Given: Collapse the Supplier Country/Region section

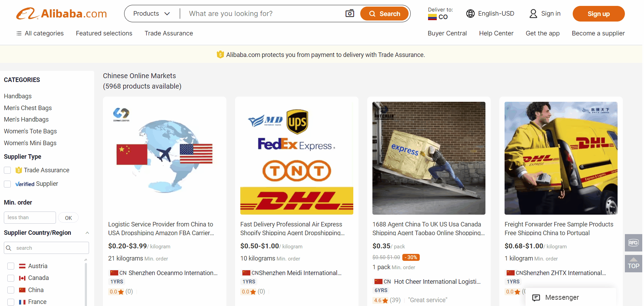Looking at the screenshot, I should tap(87, 233).
